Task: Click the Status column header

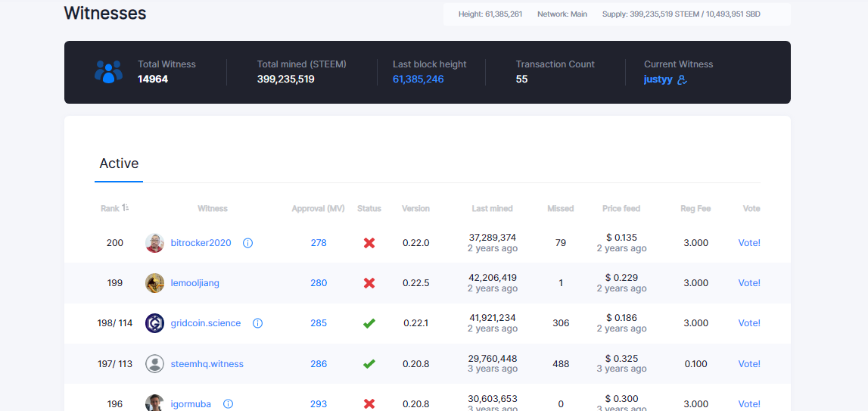Action: coord(369,209)
